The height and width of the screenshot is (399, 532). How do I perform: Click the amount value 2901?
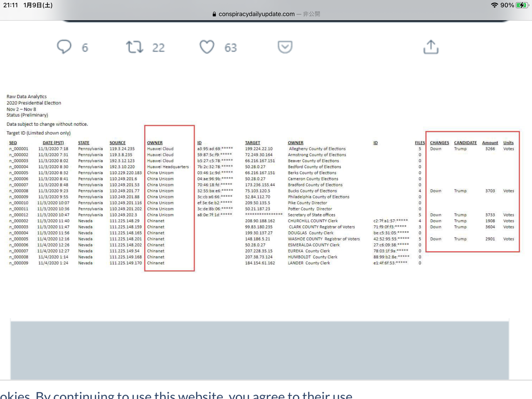click(x=490, y=239)
